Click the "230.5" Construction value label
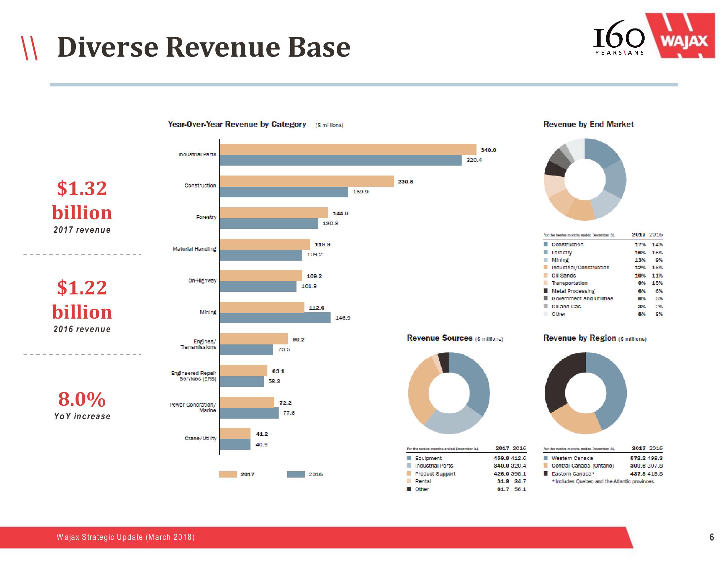The height and width of the screenshot is (563, 728). tap(405, 182)
